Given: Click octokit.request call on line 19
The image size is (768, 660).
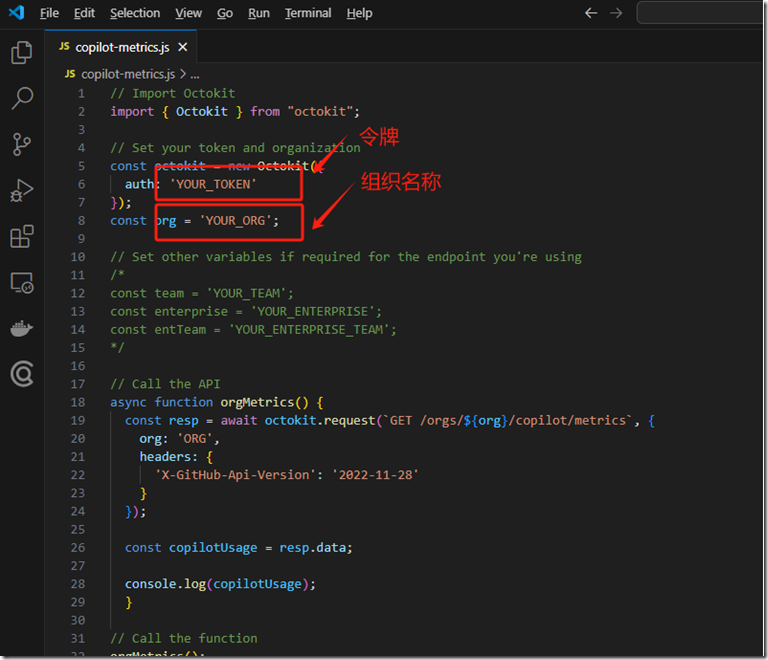Looking at the screenshot, I should click(319, 420).
